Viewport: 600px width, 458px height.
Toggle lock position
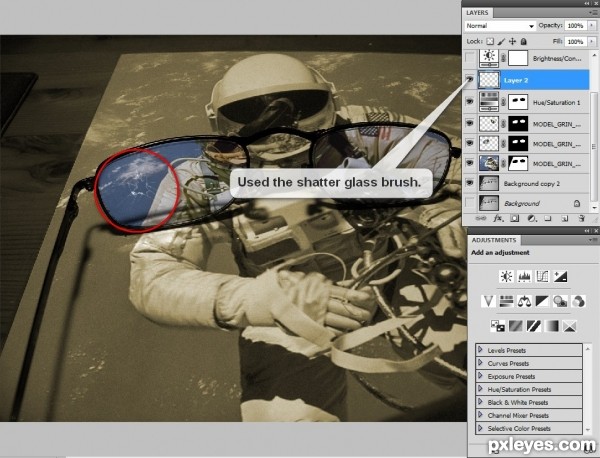pyautogui.click(x=512, y=41)
